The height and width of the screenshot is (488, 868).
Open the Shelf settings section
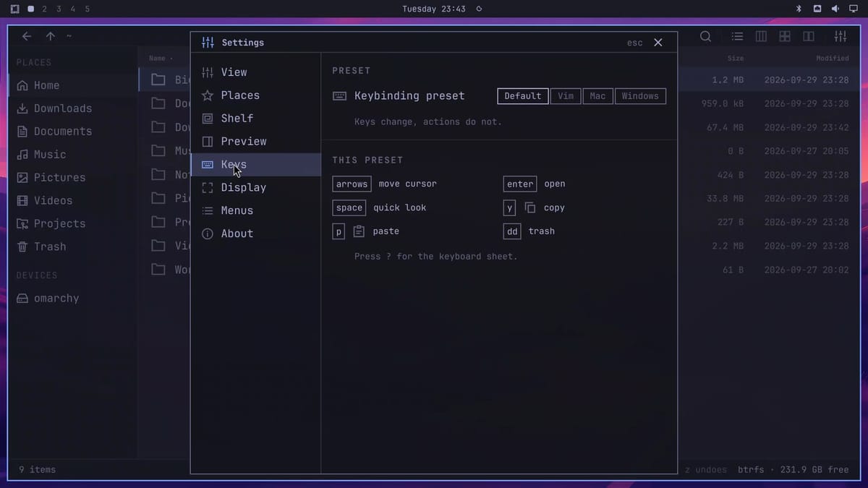point(256,119)
